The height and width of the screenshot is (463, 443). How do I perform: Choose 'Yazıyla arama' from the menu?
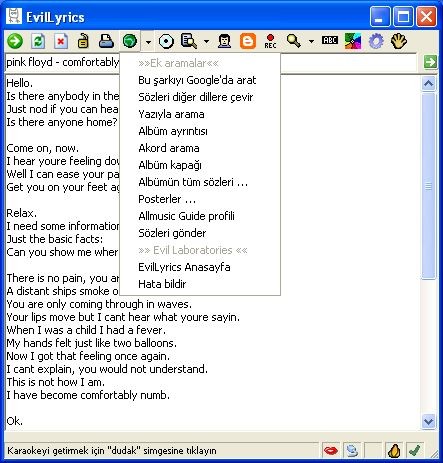click(200, 114)
